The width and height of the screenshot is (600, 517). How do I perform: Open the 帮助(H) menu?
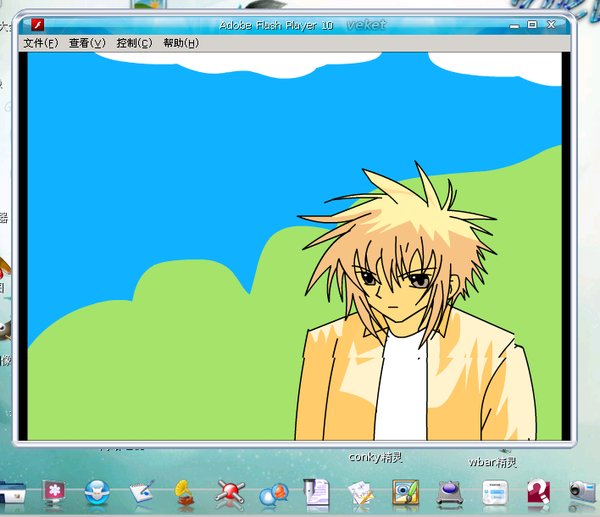pos(181,43)
